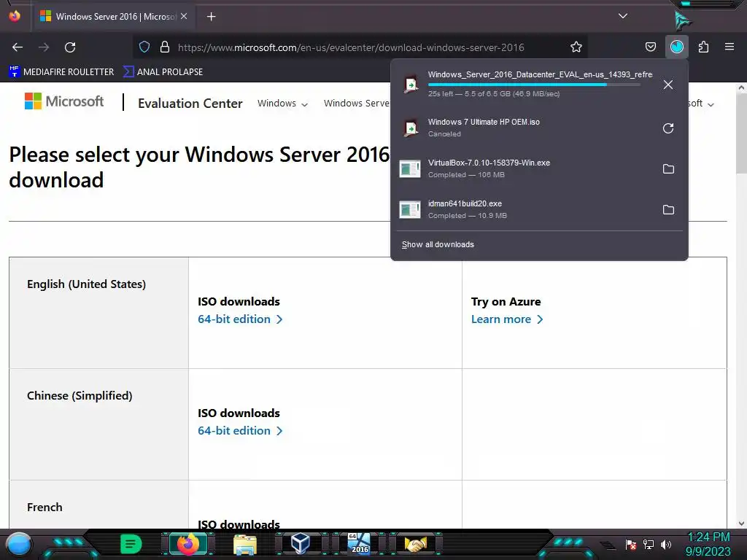The height and width of the screenshot is (560, 747).
Task: Open Evaluation Center link
Action: click(x=190, y=104)
